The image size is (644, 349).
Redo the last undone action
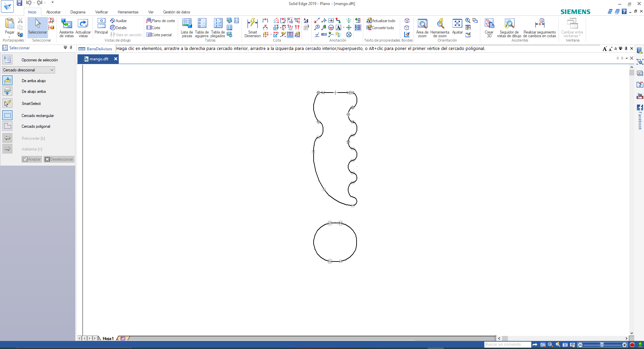tap(39, 3)
